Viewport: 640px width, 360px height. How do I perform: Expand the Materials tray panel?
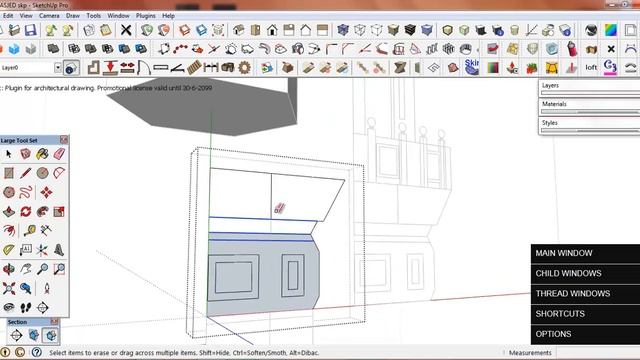coord(590,104)
